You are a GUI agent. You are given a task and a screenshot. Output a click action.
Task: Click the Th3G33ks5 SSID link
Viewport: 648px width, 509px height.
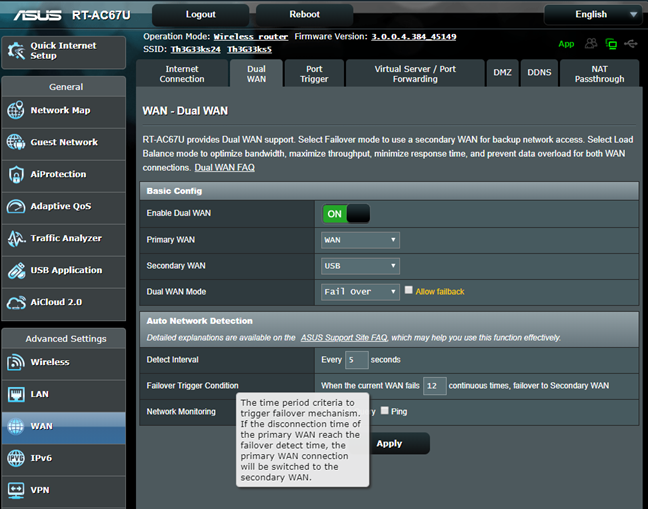point(249,50)
